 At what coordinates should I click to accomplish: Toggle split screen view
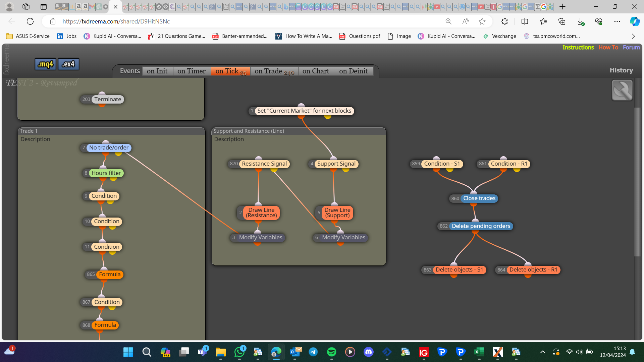coord(525,21)
